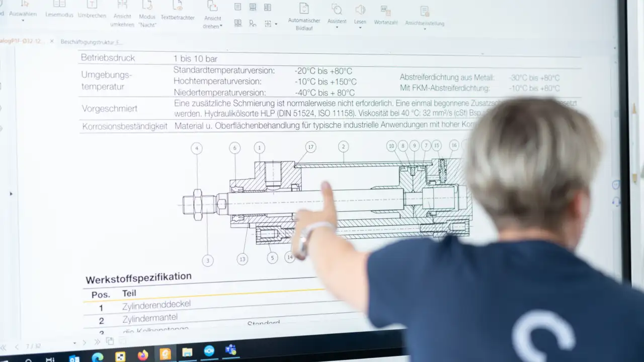Image resolution: width=644 pixels, height=362 pixels.
Task: Switch to the Beschäftigungsstruktur document tab
Action: [x=91, y=42]
